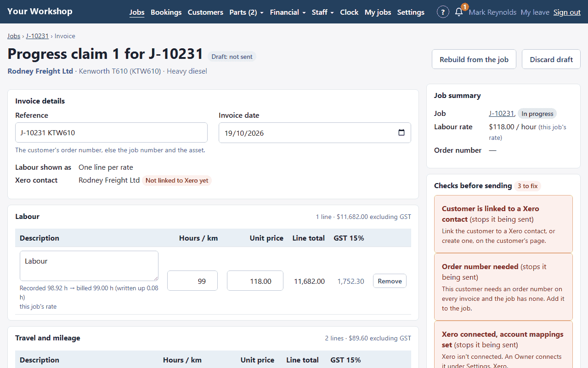This screenshot has width=588, height=368.
Task: Click the Travel and mileage section heading
Action: pyautogui.click(x=48, y=338)
